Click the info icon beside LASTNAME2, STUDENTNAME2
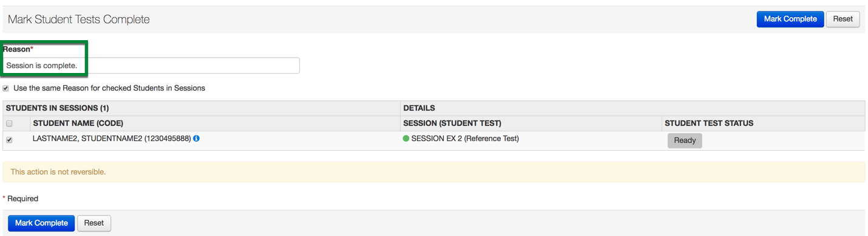 [197, 139]
